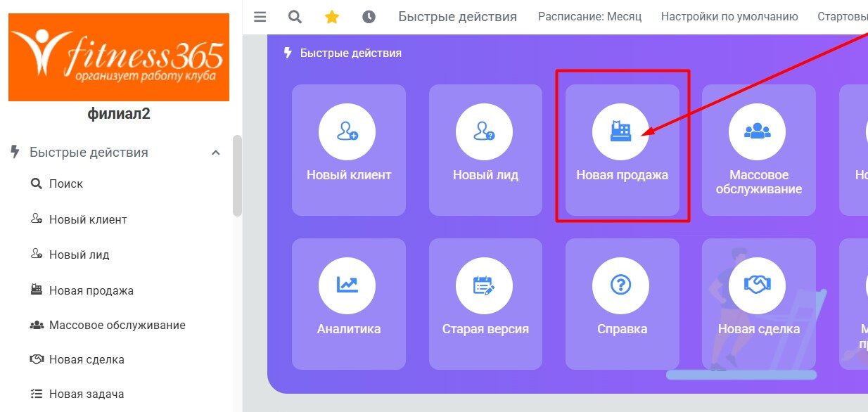Collapse the 'Быстрые действия' sidebar section
868x412 pixels.
coord(216,153)
